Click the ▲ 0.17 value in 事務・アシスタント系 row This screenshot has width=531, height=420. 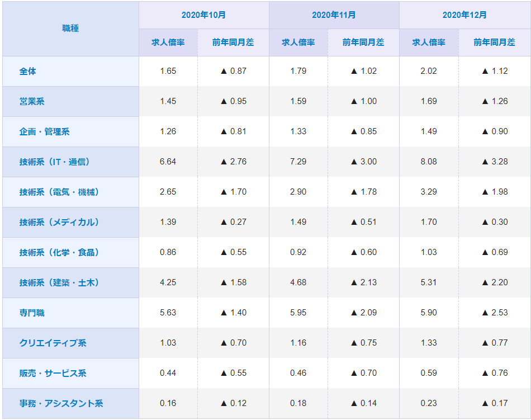click(495, 403)
